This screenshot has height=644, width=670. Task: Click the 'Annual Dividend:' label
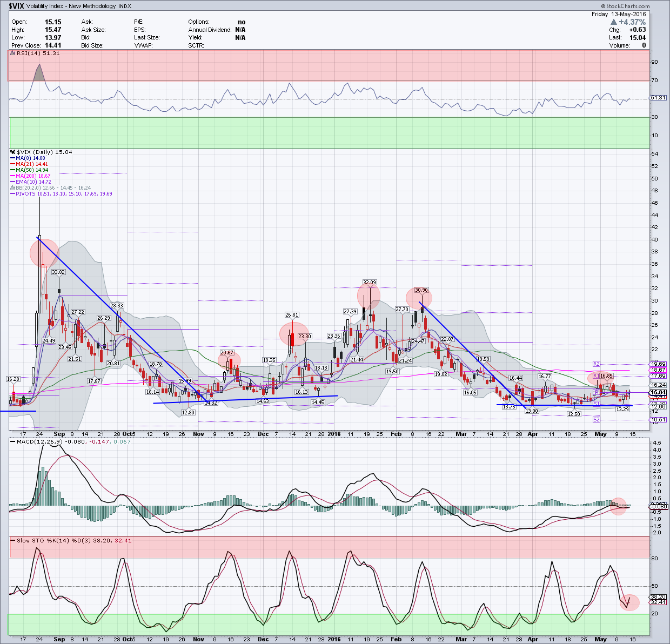coord(210,30)
